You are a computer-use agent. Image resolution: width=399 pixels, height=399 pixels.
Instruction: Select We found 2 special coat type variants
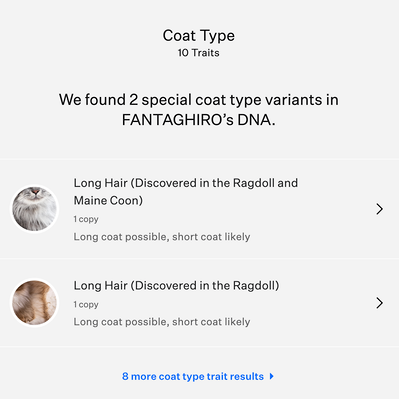[189, 100]
